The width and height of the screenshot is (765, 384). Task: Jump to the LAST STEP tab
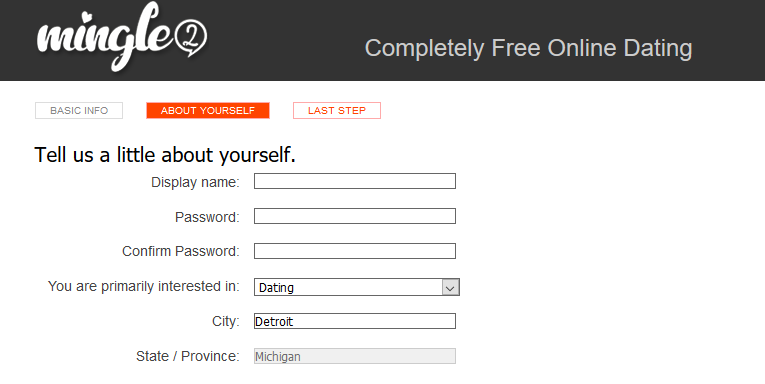point(337,111)
